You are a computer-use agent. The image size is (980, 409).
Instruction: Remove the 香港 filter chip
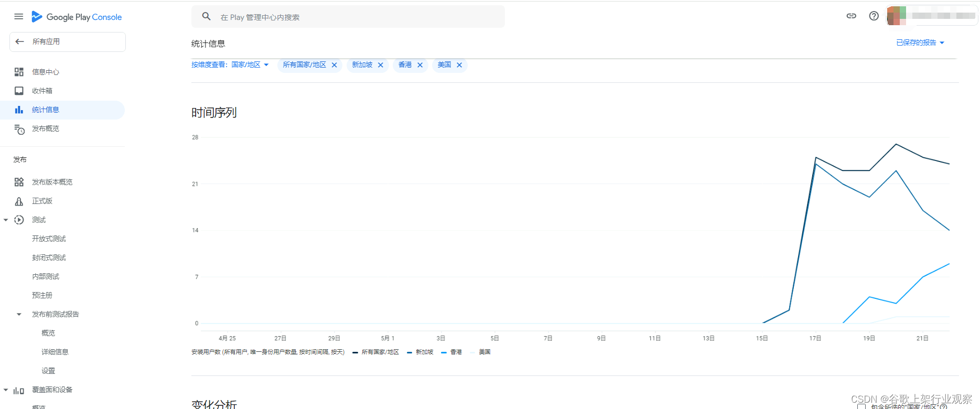[420, 65]
